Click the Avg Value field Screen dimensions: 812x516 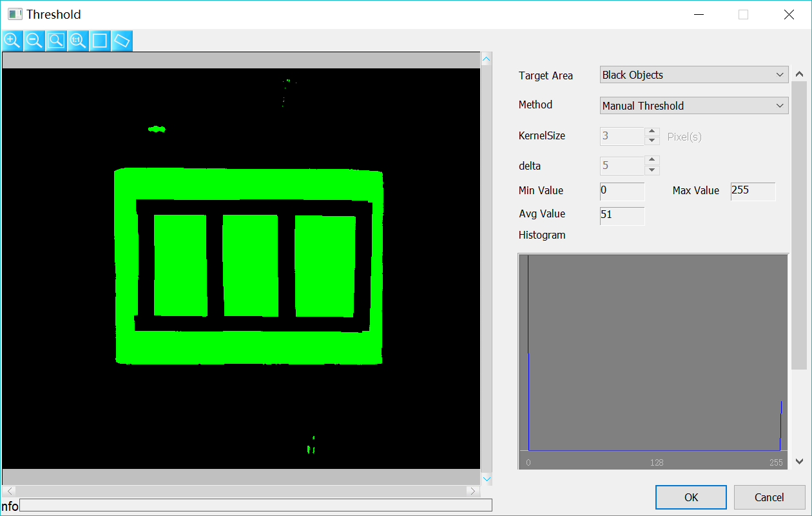click(x=622, y=215)
